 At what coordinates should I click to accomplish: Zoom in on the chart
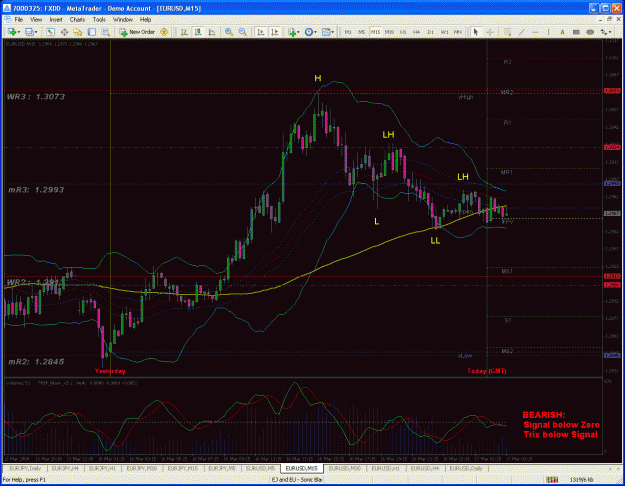(x=229, y=32)
